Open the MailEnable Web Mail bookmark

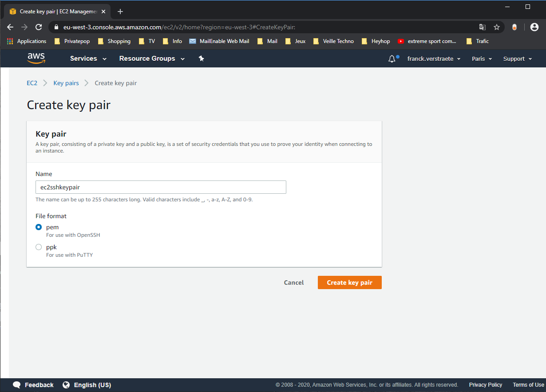point(219,41)
